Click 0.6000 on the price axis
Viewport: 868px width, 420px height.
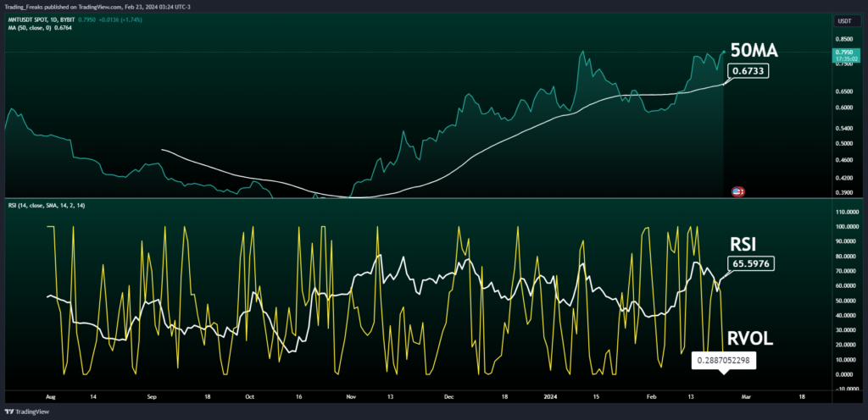click(x=845, y=108)
